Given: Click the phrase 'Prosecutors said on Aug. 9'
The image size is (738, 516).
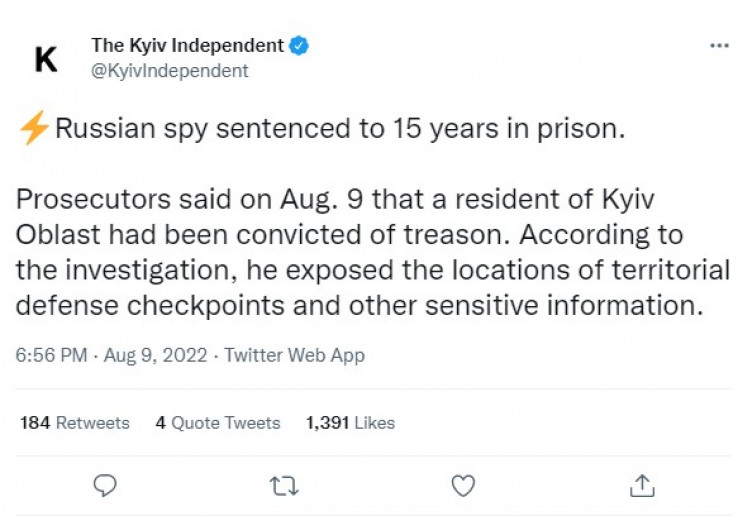Looking at the screenshot, I should pos(190,199).
